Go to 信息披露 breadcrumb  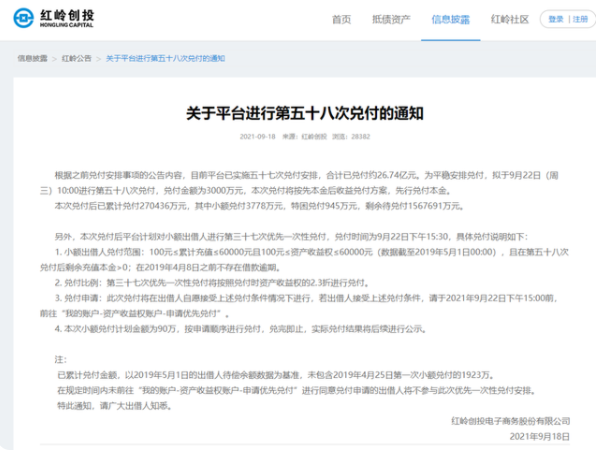pyautogui.click(x=32, y=58)
